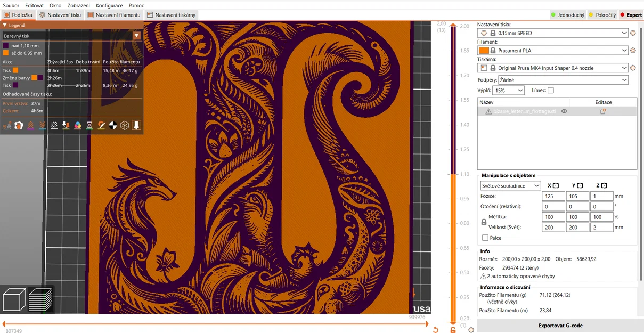Check the Palce checkbox
Screen dimensions: 644x333
coord(485,238)
